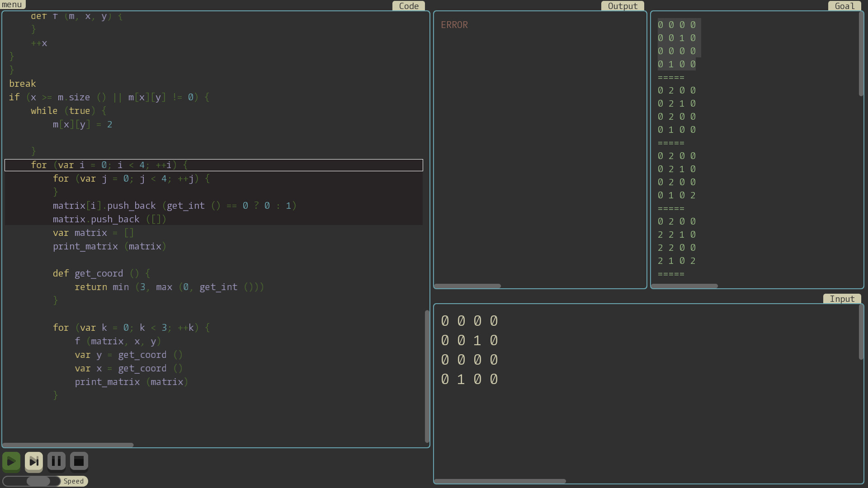Open the Goal panel tab
The width and height of the screenshot is (868, 488).
point(844,6)
